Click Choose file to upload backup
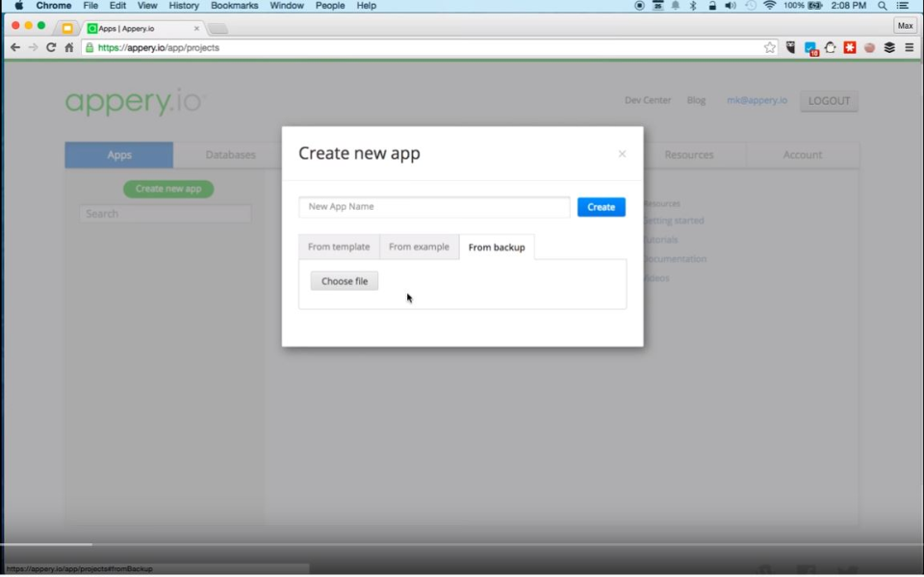Screen dimensions: 924x577 pyautogui.click(x=344, y=280)
